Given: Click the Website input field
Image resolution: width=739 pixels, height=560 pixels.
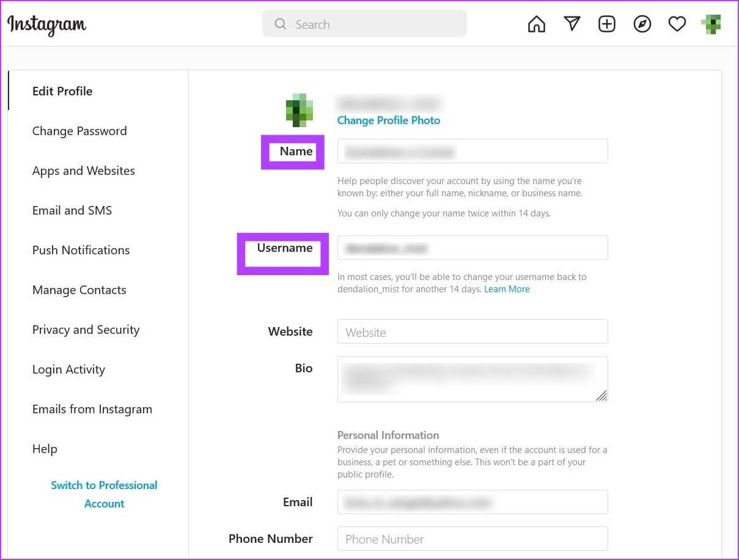Looking at the screenshot, I should [472, 331].
